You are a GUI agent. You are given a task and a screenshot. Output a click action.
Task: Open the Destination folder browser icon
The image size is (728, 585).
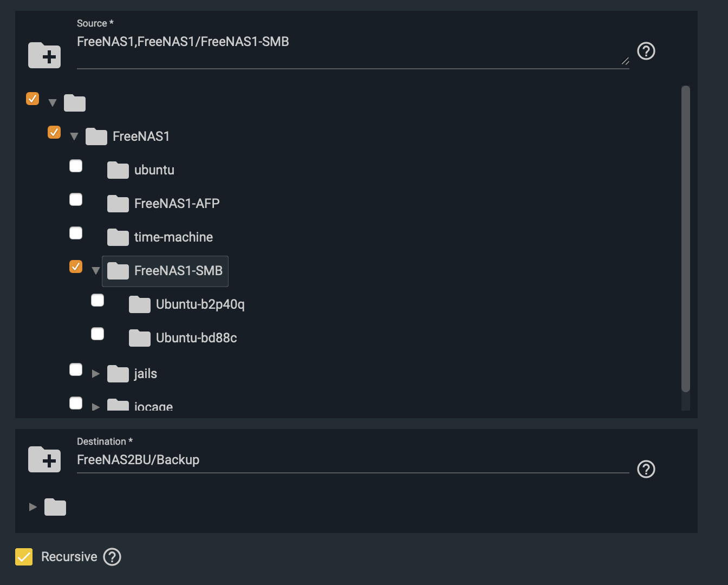(x=44, y=459)
